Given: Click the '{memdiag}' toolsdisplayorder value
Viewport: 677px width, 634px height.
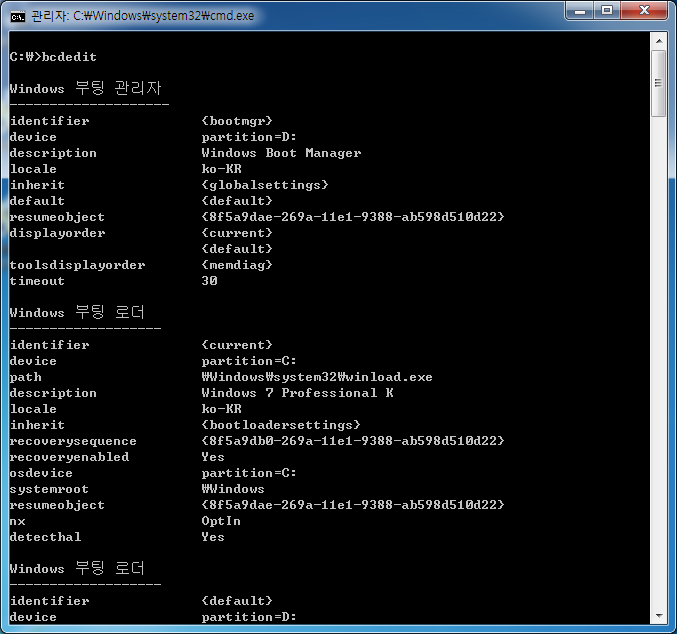Looking at the screenshot, I should pos(237,265).
